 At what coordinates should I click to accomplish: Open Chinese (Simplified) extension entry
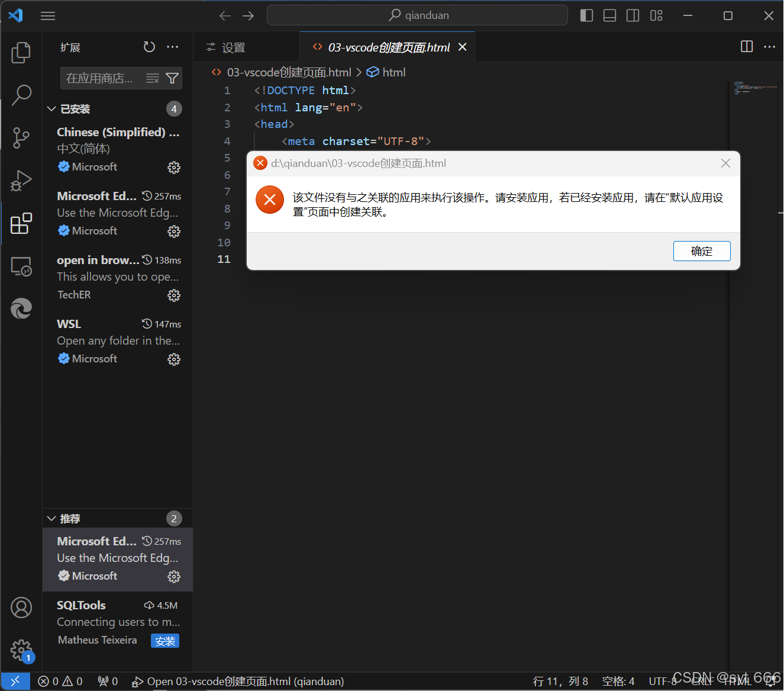118,149
